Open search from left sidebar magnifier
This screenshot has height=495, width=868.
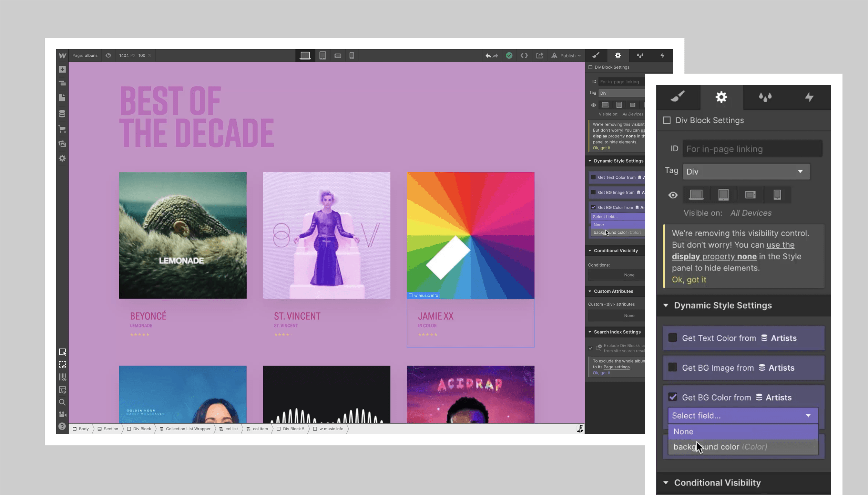pyautogui.click(x=62, y=402)
